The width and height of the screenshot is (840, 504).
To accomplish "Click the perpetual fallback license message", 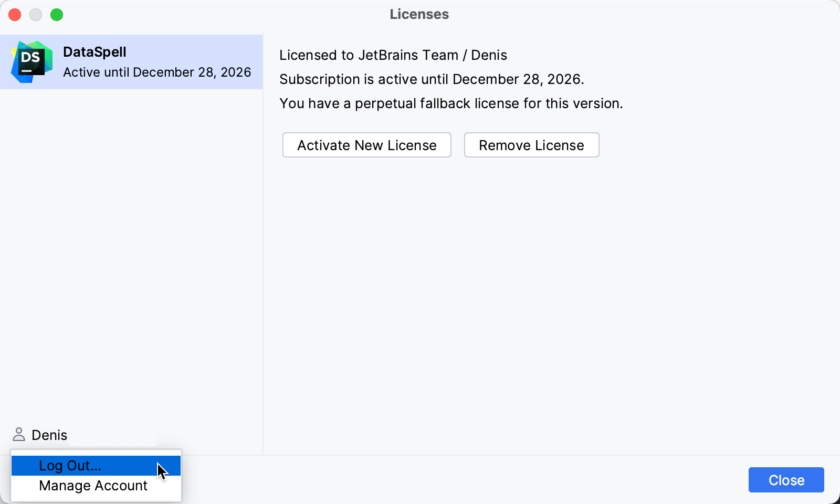I will point(450,103).
